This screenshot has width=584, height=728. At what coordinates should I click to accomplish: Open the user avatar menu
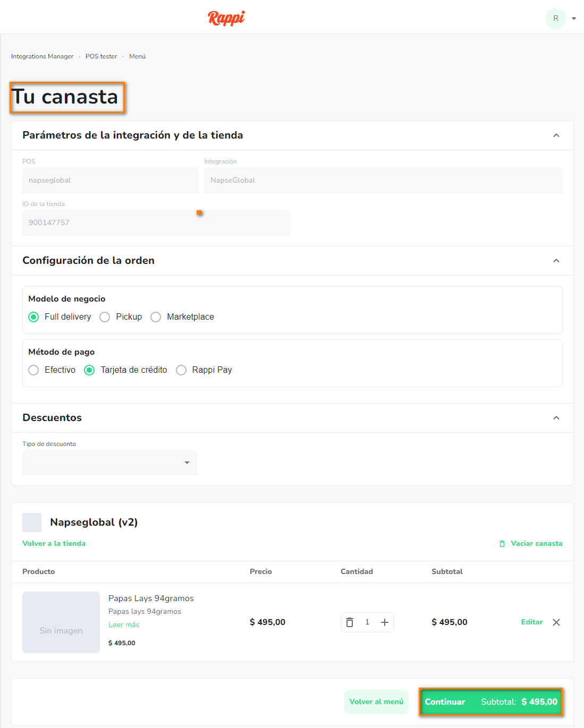pos(556,18)
